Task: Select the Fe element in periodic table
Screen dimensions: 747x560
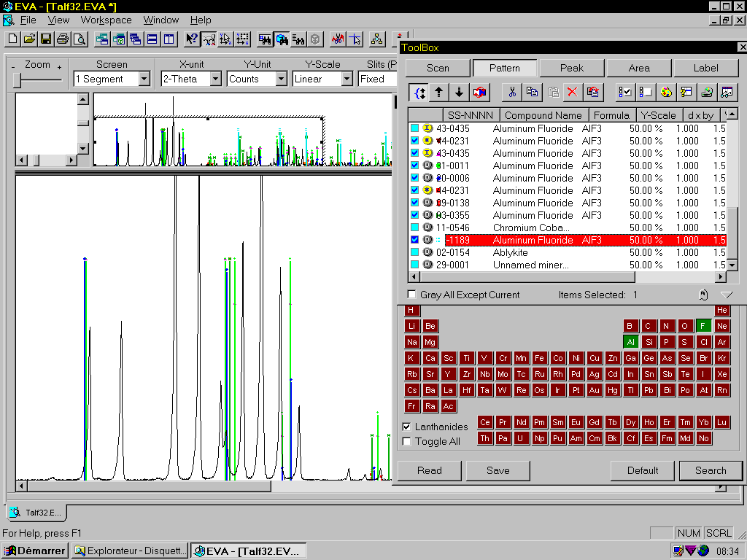Action: click(x=539, y=358)
